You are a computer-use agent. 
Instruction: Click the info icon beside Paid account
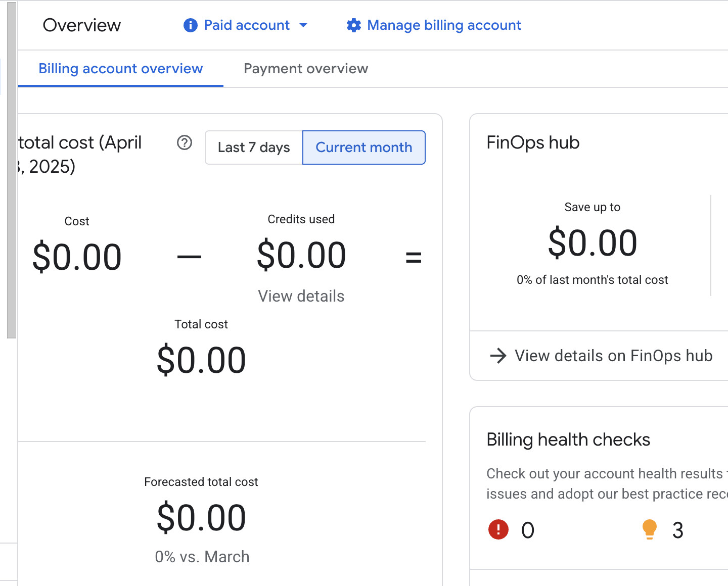click(190, 25)
